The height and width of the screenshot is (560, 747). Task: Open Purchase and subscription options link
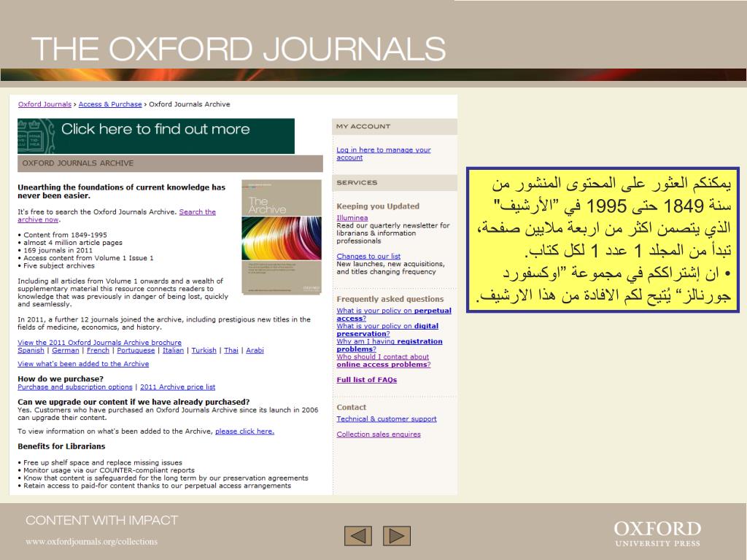[75, 387]
